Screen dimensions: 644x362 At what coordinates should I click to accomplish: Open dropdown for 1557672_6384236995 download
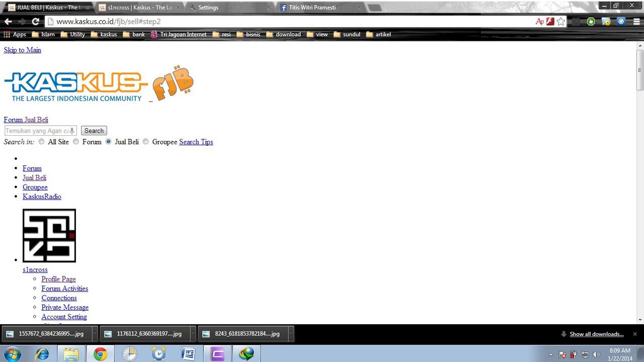pos(95,333)
